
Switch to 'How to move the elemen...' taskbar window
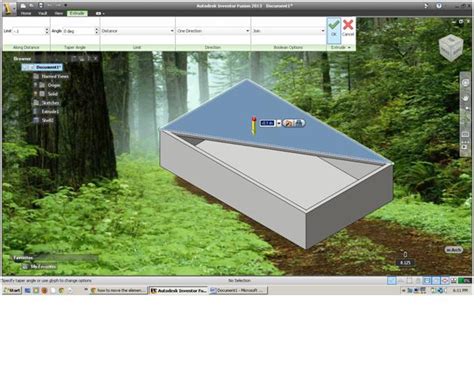pos(118,291)
